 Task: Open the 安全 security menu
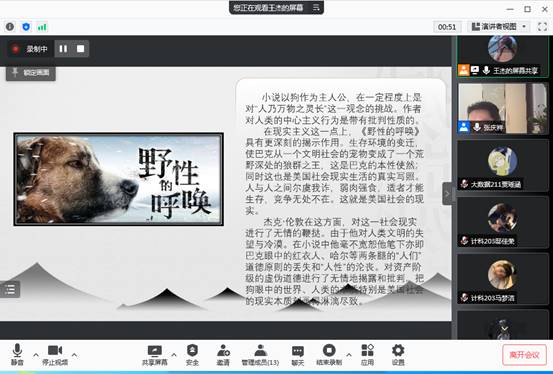click(x=192, y=355)
